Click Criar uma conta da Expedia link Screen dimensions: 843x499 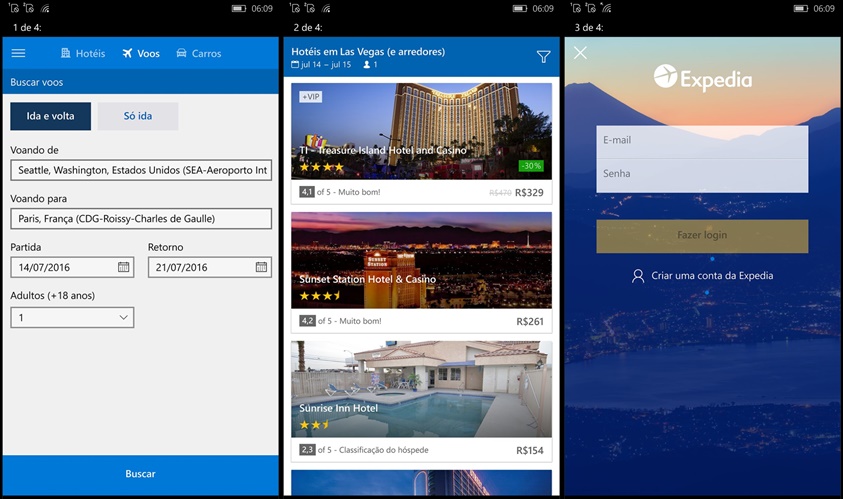click(712, 276)
